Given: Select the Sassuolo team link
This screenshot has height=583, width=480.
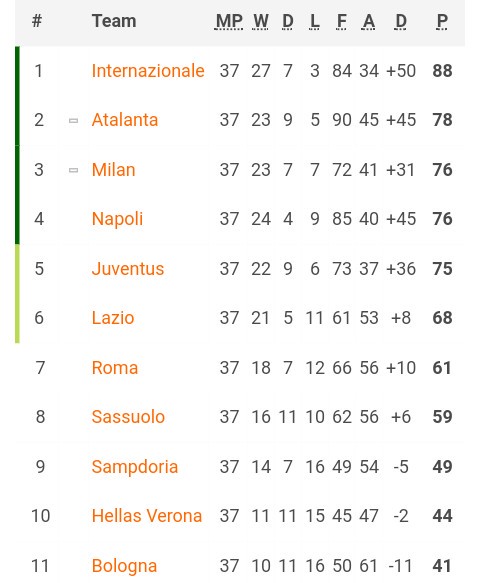Looking at the screenshot, I should (128, 417).
